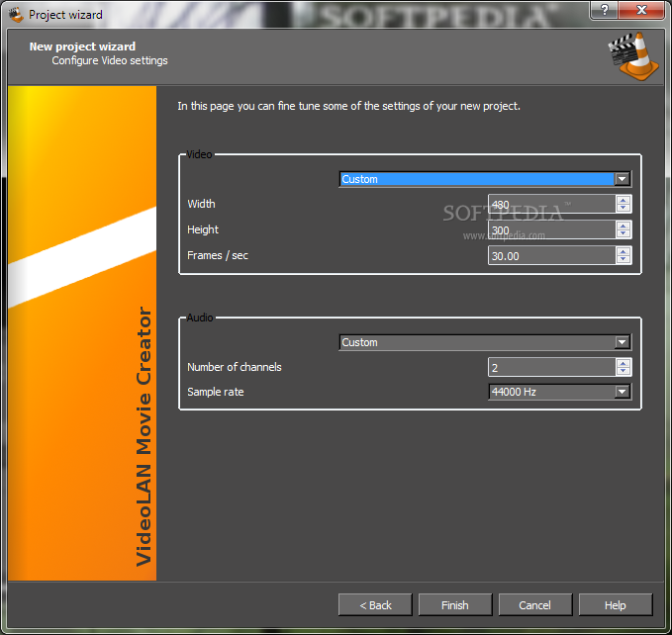Click the 'Frames / sec' label

pyautogui.click(x=218, y=255)
